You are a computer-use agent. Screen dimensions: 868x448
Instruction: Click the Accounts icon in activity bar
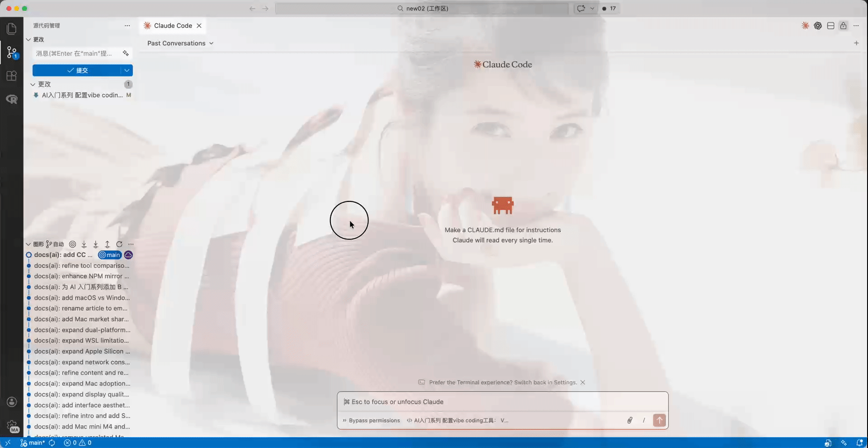click(12, 402)
